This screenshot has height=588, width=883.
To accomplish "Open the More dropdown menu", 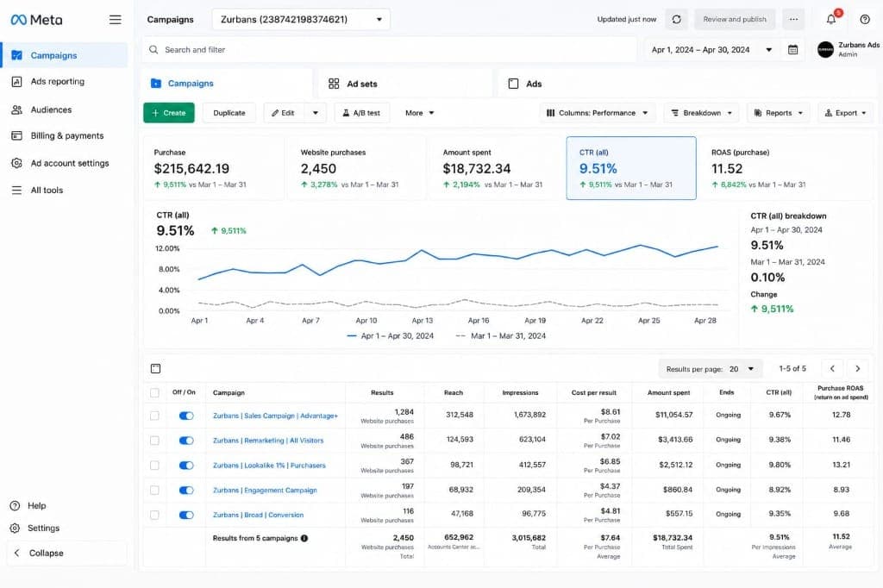I will click(x=420, y=113).
